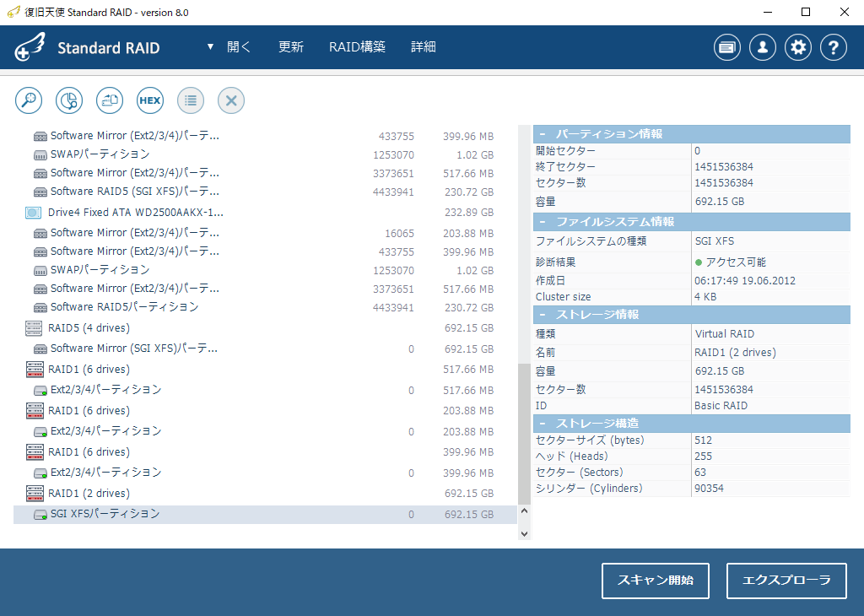The image size is (864, 616).
Task: Click the partition manager pie-chart icon
Action: (69, 100)
